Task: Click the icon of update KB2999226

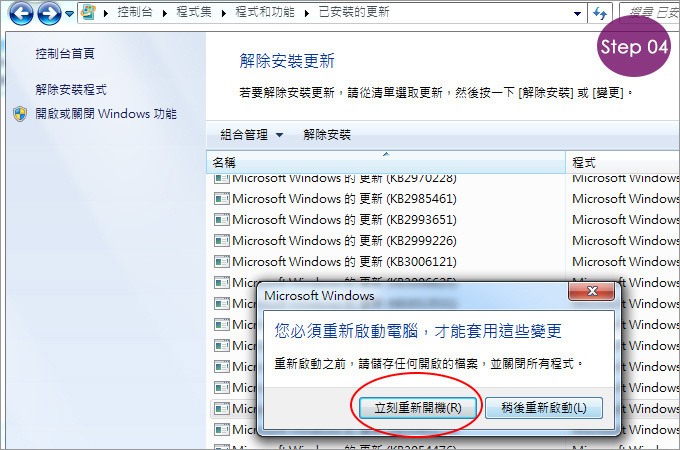Action: (222, 241)
